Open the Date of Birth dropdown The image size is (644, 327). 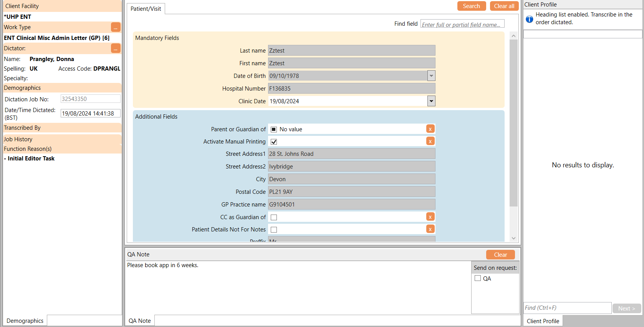pyautogui.click(x=431, y=76)
